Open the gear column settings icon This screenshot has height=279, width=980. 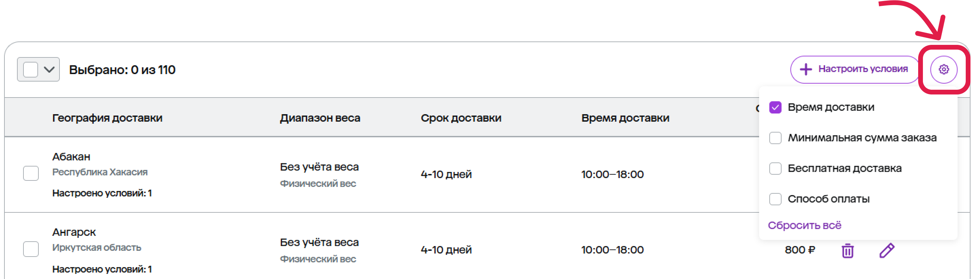[x=944, y=69]
